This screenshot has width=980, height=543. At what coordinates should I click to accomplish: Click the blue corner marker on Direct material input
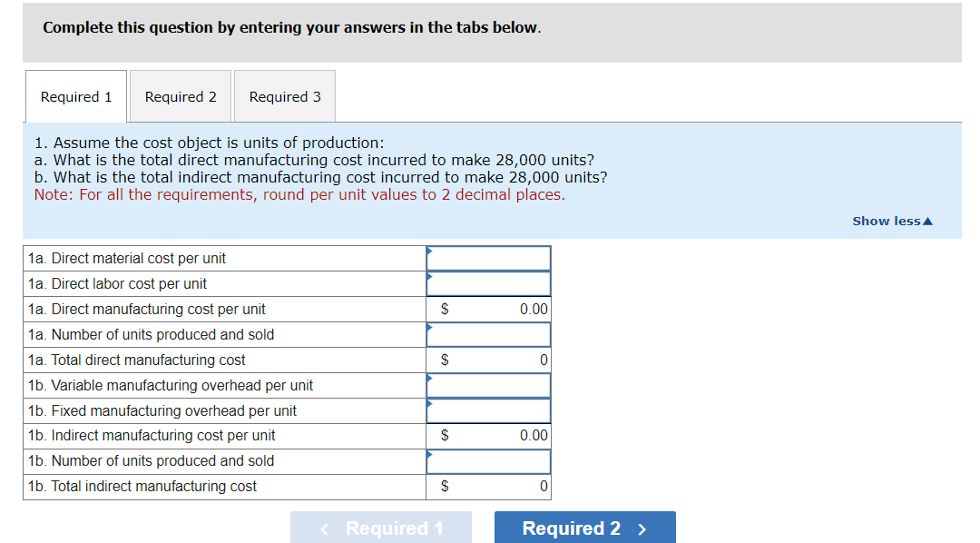click(x=429, y=250)
